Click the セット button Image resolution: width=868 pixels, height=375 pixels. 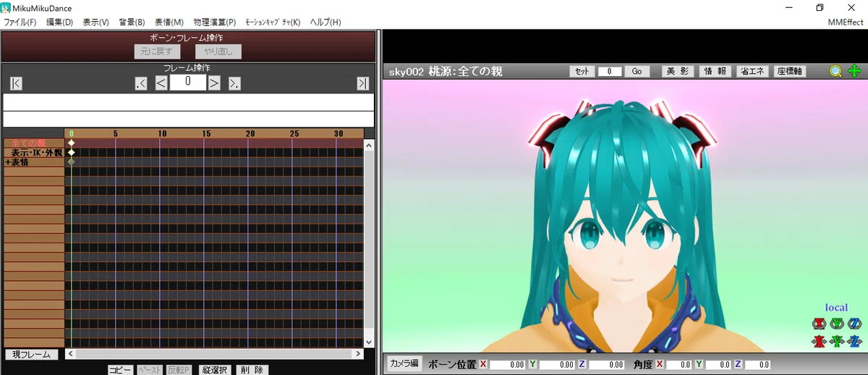point(582,72)
